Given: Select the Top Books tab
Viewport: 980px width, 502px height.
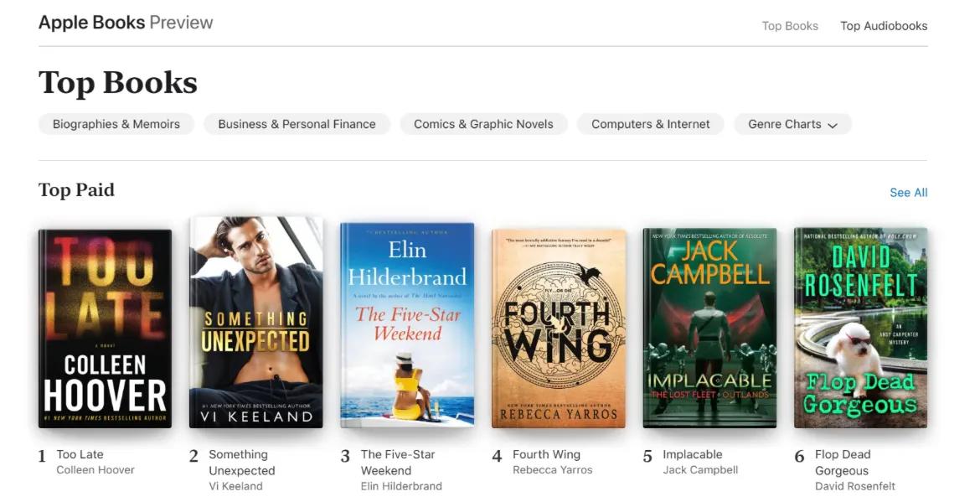Looking at the screenshot, I should tap(790, 26).
